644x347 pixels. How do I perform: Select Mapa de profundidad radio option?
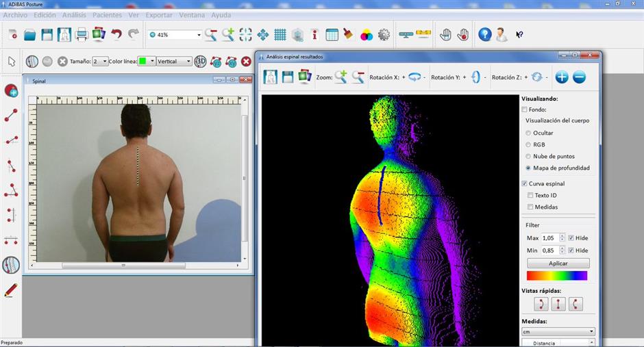click(x=528, y=168)
